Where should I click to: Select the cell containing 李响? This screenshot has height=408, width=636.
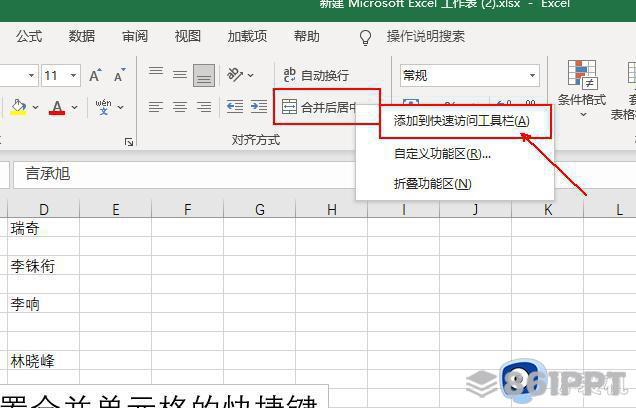[44, 303]
